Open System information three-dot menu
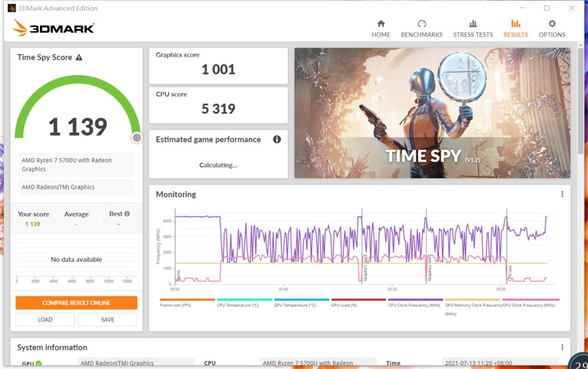The image size is (588, 369). coord(562,347)
